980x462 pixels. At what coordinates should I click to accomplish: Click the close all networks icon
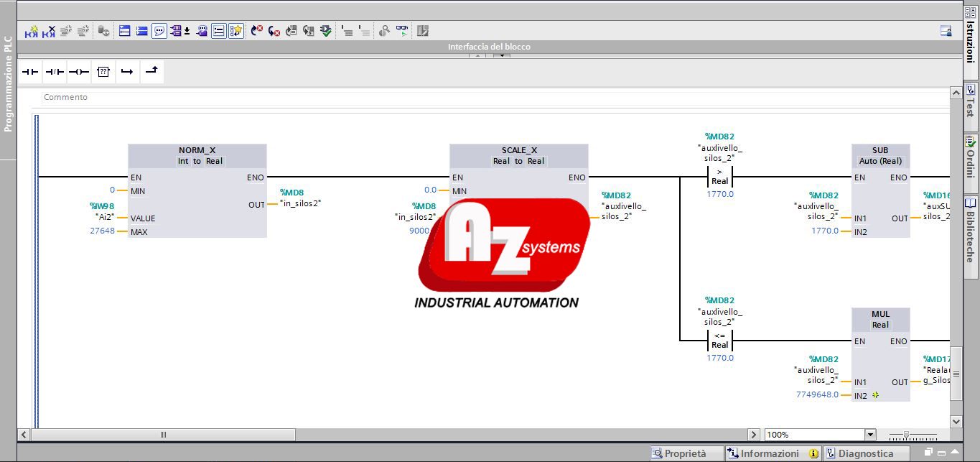pyautogui.click(x=142, y=31)
